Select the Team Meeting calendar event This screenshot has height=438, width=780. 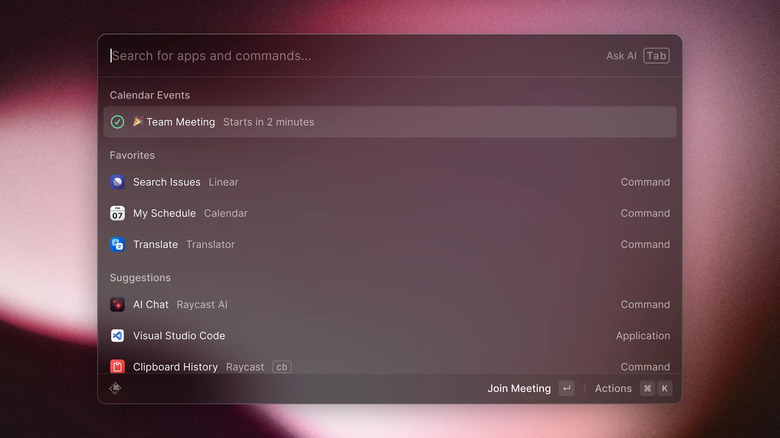(390, 122)
